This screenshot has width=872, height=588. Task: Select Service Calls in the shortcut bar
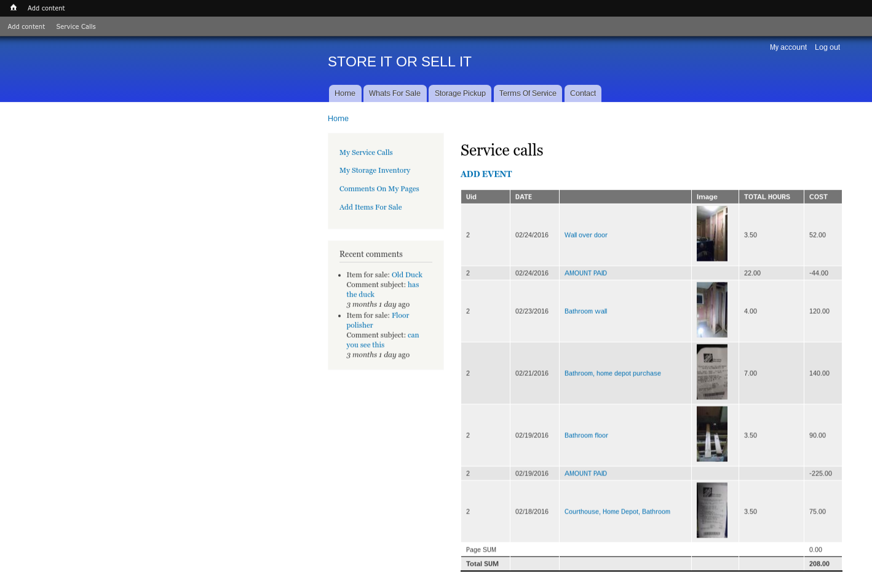tap(76, 26)
